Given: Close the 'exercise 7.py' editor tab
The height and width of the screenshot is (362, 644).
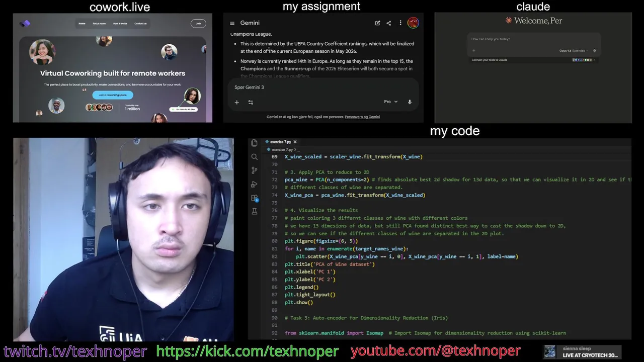Looking at the screenshot, I should [x=295, y=142].
